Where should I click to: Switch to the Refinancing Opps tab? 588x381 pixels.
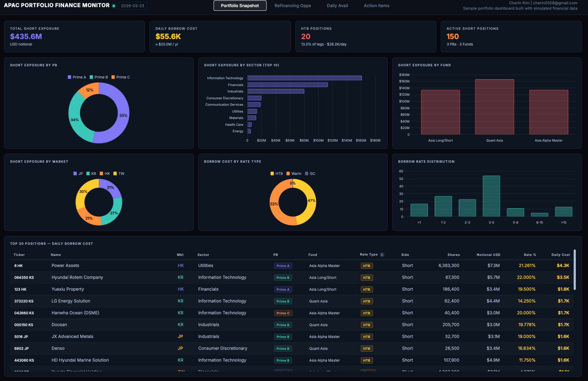(293, 6)
